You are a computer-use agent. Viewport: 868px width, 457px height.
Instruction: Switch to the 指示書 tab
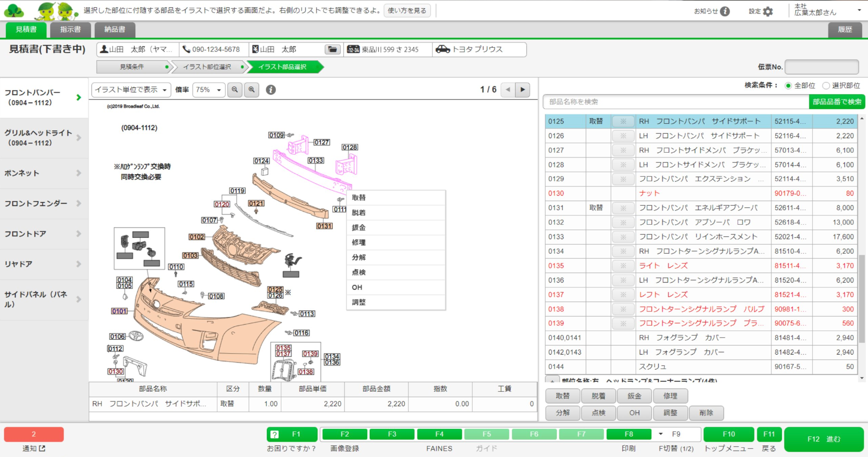tap(71, 29)
